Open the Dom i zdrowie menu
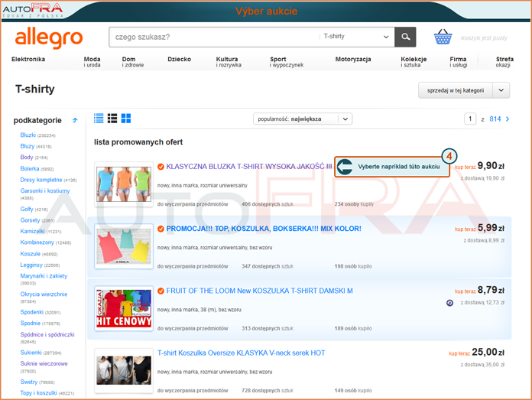The image size is (532, 400). click(x=133, y=62)
